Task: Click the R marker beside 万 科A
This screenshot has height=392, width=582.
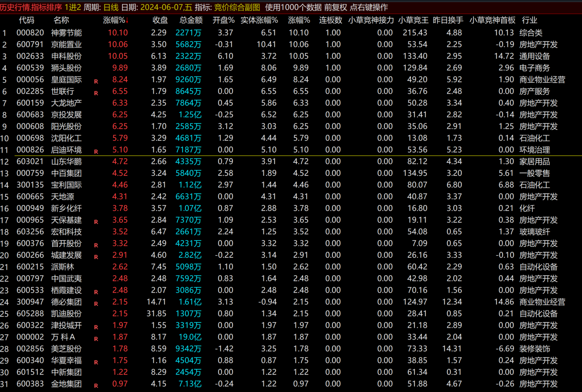Action: coord(96,339)
